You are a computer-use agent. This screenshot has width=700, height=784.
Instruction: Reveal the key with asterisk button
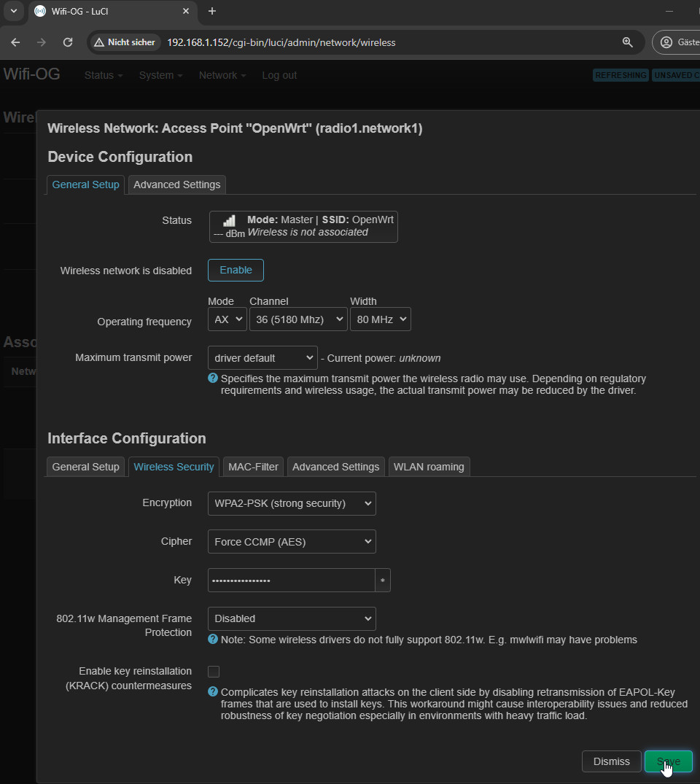pyautogui.click(x=383, y=581)
